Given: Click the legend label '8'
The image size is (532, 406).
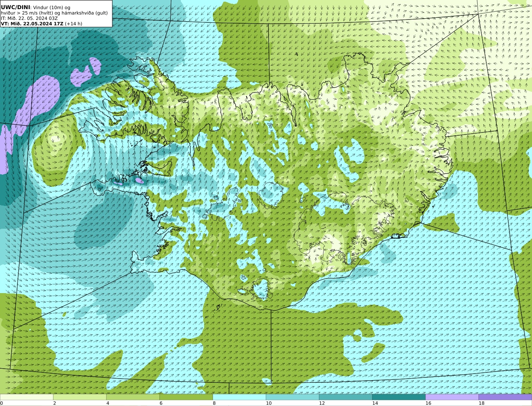Looking at the screenshot, I should (x=214, y=403).
